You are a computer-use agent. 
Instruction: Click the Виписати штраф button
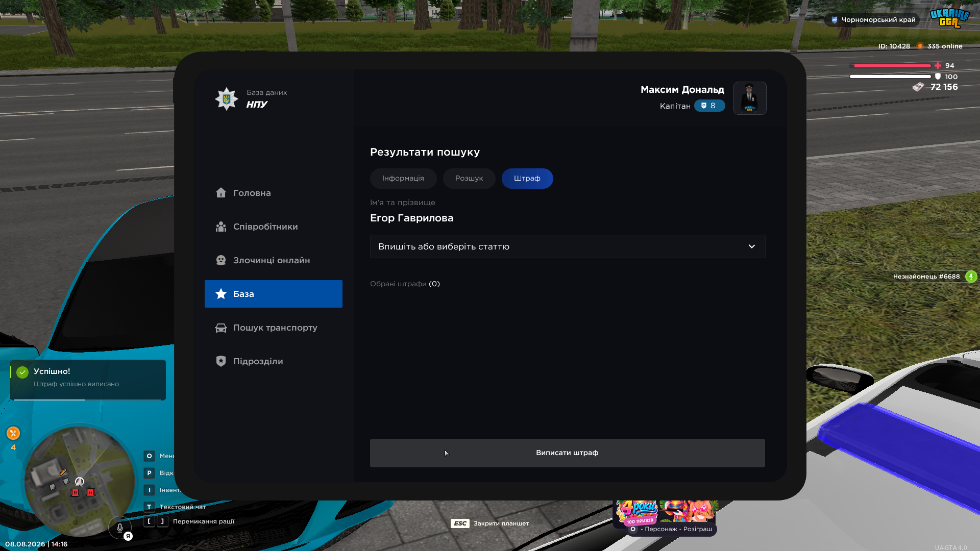[x=568, y=453]
